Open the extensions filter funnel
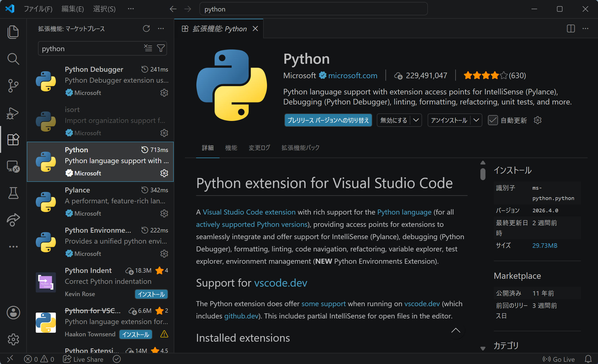 (x=161, y=48)
